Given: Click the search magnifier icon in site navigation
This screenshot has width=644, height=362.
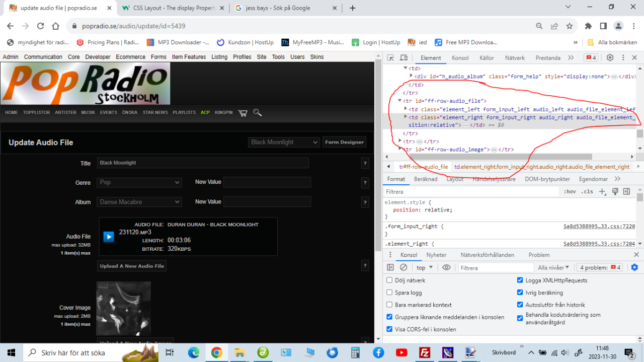Looking at the screenshot, I should tap(257, 113).
